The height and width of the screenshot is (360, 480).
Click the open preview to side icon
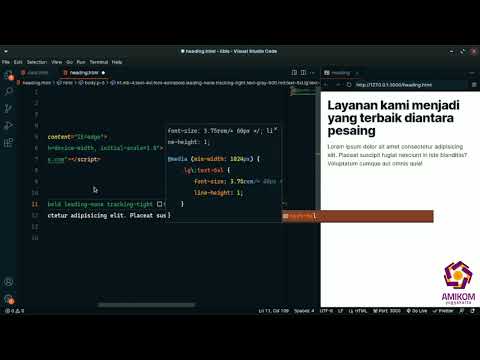(294, 72)
